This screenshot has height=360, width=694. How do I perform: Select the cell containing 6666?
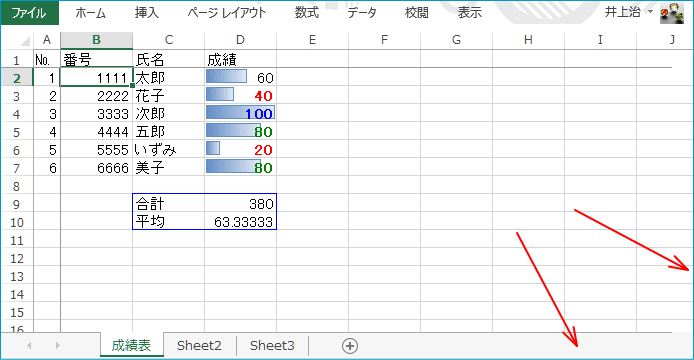pyautogui.click(x=96, y=168)
